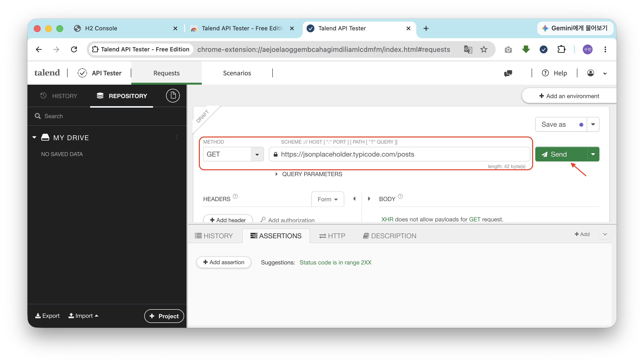Click Add authorization
Screen dimensions: 644x364
(x=287, y=220)
